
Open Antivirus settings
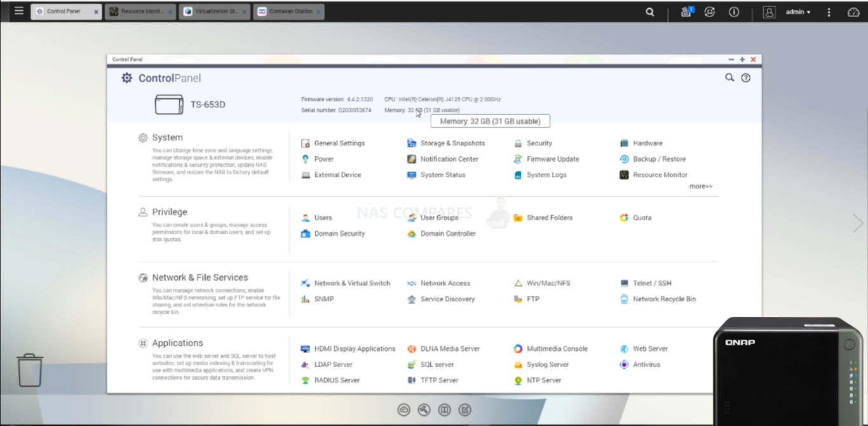tap(640, 364)
